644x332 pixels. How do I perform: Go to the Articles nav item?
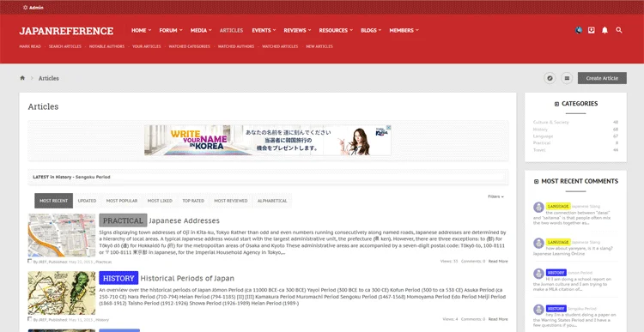pyautogui.click(x=231, y=30)
